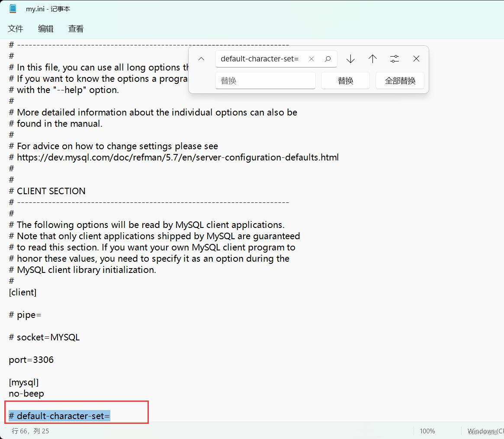Click the my.ini - 记事本 window title
The height and width of the screenshot is (439, 504).
coord(48,9)
